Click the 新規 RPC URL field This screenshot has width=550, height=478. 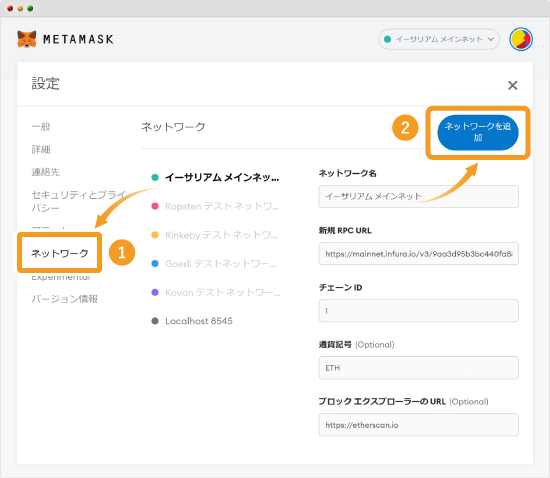(418, 254)
